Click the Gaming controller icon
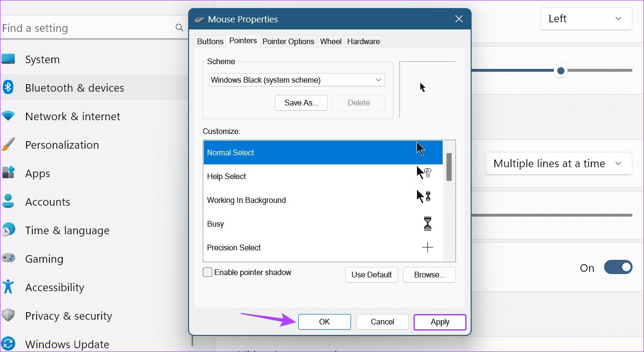Screen dimensions: 644x352 (x=8, y=258)
